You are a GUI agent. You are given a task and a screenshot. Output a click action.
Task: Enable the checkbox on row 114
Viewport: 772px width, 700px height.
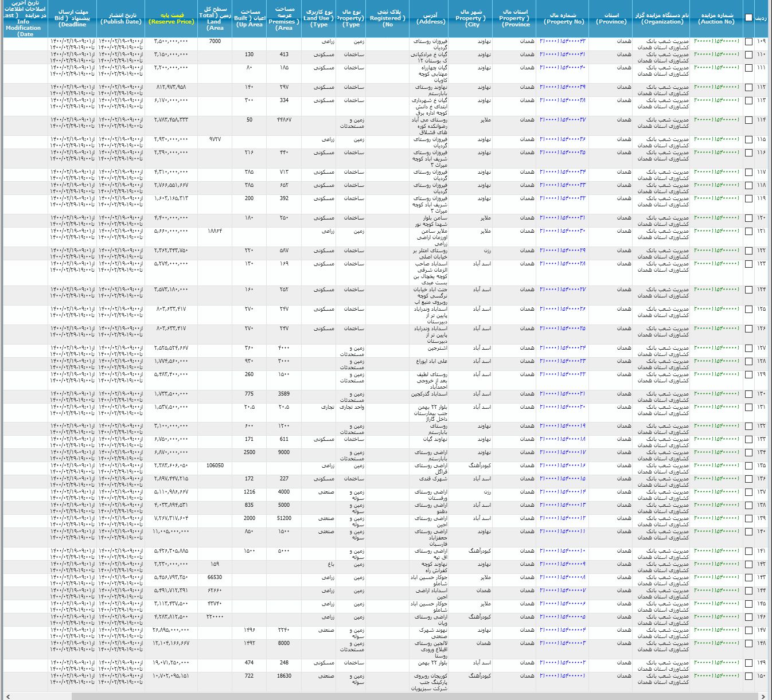click(748, 120)
